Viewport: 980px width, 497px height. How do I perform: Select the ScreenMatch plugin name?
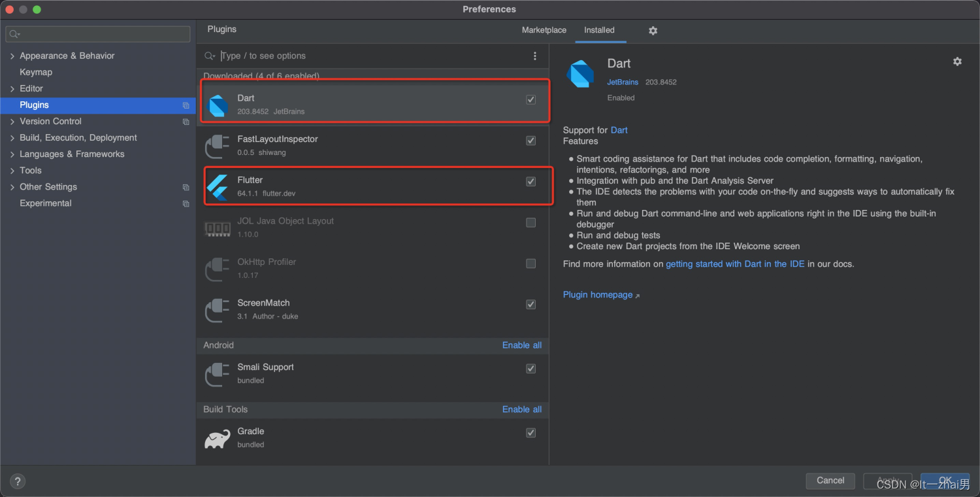coord(263,303)
